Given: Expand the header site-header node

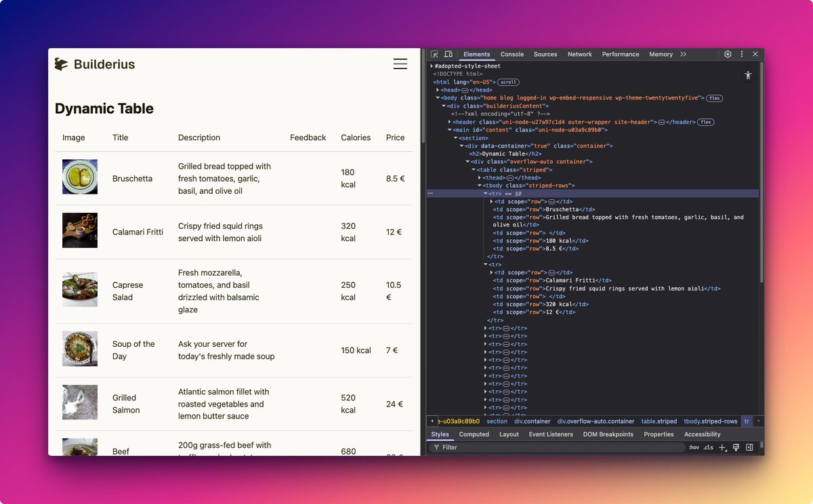Looking at the screenshot, I should click(449, 122).
